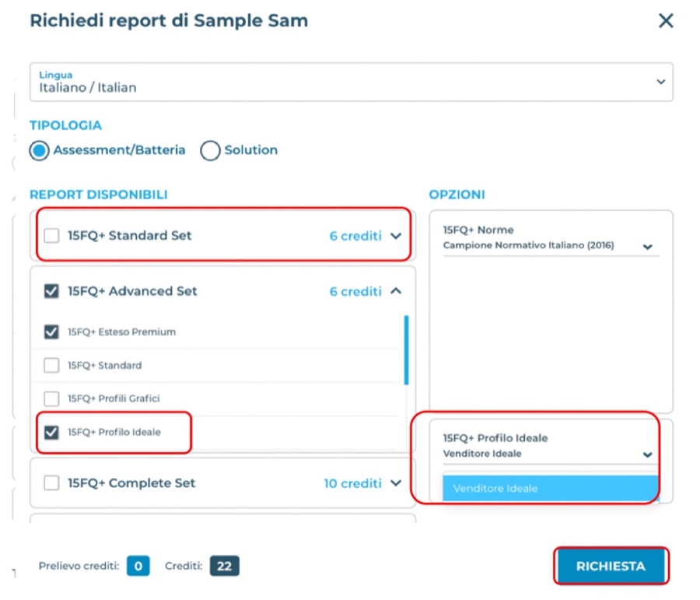Screen dimensions: 700x600
Task: Click the 15FQ+ Esteso Premium label
Action: pyautogui.click(x=122, y=332)
